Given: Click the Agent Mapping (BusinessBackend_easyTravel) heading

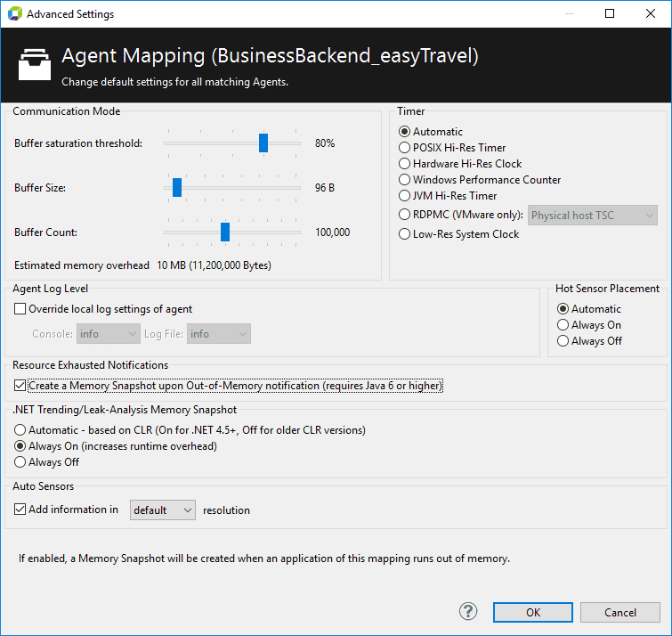Looking at the screenshot, I should tap(270, 56).
